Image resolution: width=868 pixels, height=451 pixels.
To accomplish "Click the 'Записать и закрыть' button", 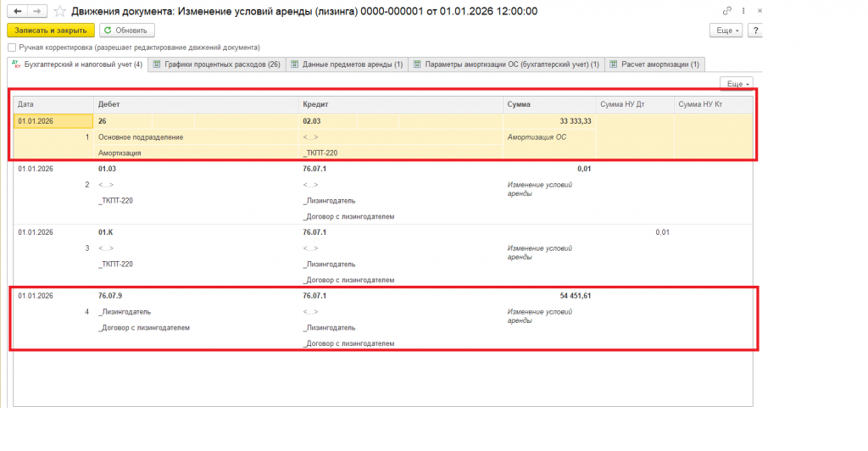I will pyautogui.click(x=51, y=31).
